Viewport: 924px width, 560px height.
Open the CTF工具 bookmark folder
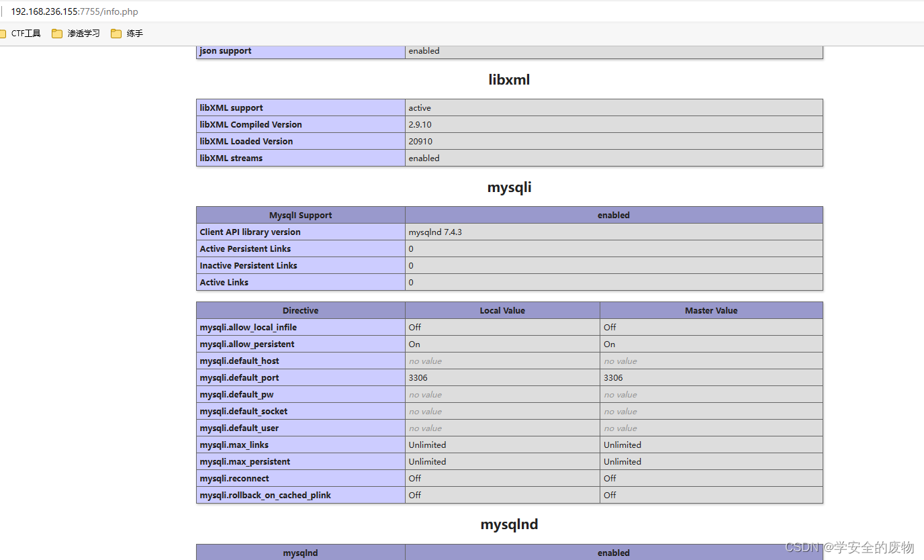click(19, 33)
